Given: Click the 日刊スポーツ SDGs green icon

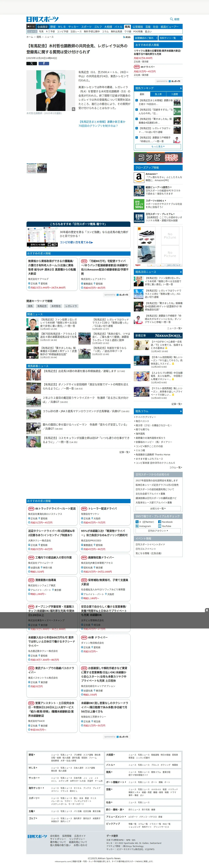Looking at the screenshot, I should [139, 204].
